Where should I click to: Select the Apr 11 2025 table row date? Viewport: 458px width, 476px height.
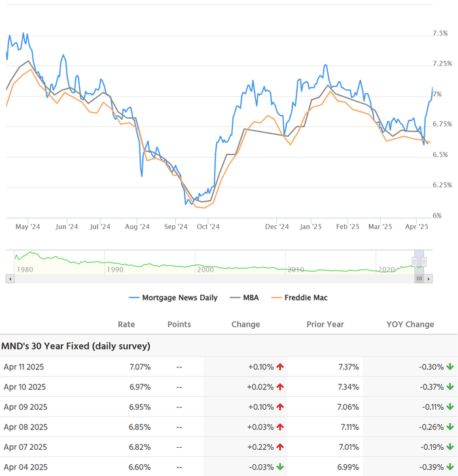click(24, 367)
